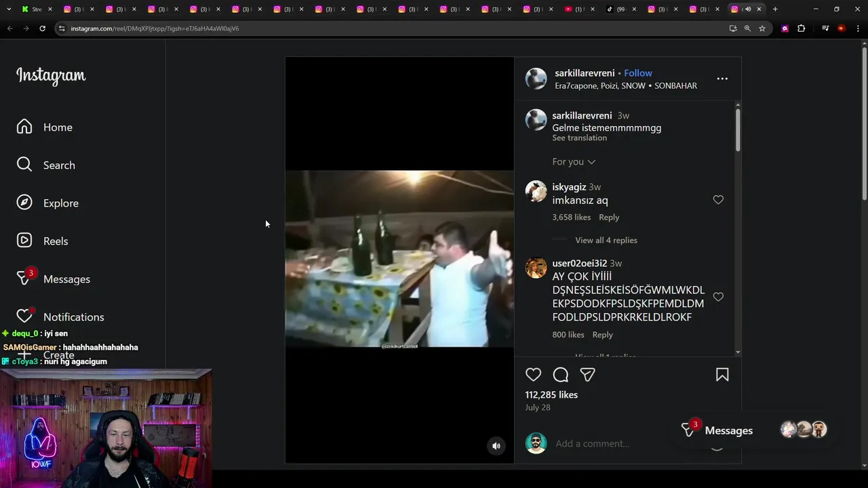The image size is (868, 488).
Task: Expand View all 4 replies
Action: pos(606,241)
